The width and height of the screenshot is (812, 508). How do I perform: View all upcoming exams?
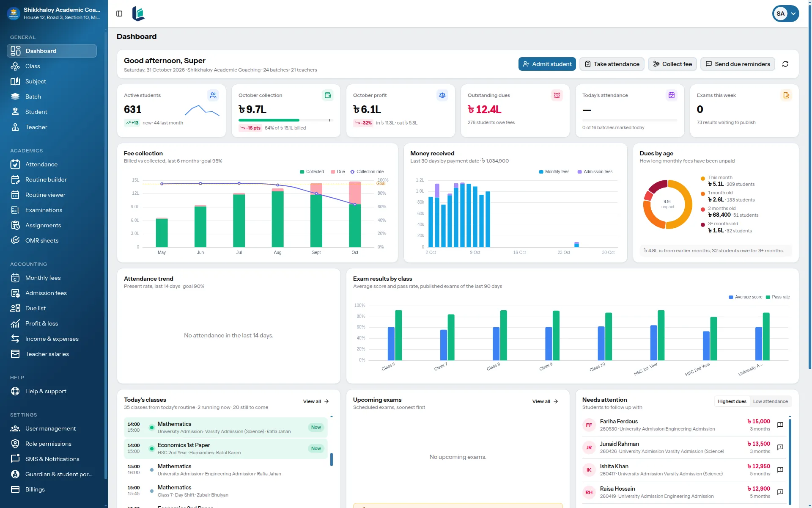point(545,401)
